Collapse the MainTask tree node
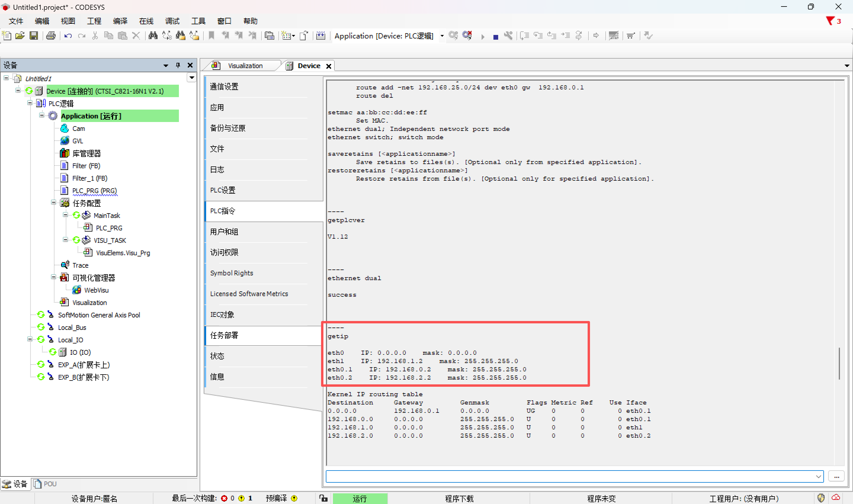 pyautogui.click(x=65, y=215)
